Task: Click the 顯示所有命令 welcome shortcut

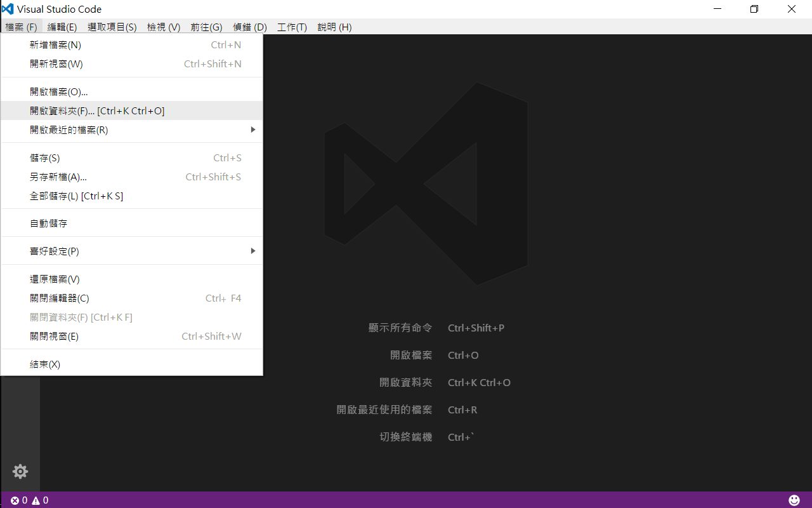Action: point(400,328)
